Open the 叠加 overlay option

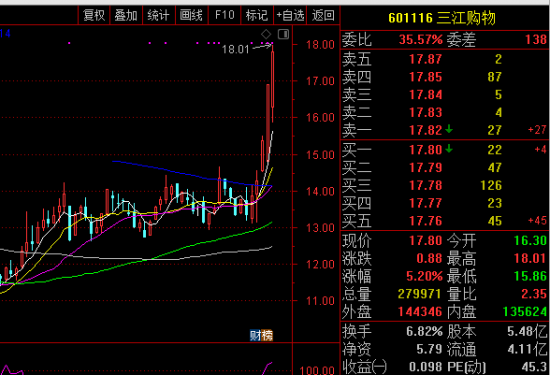tap(126, 15)
